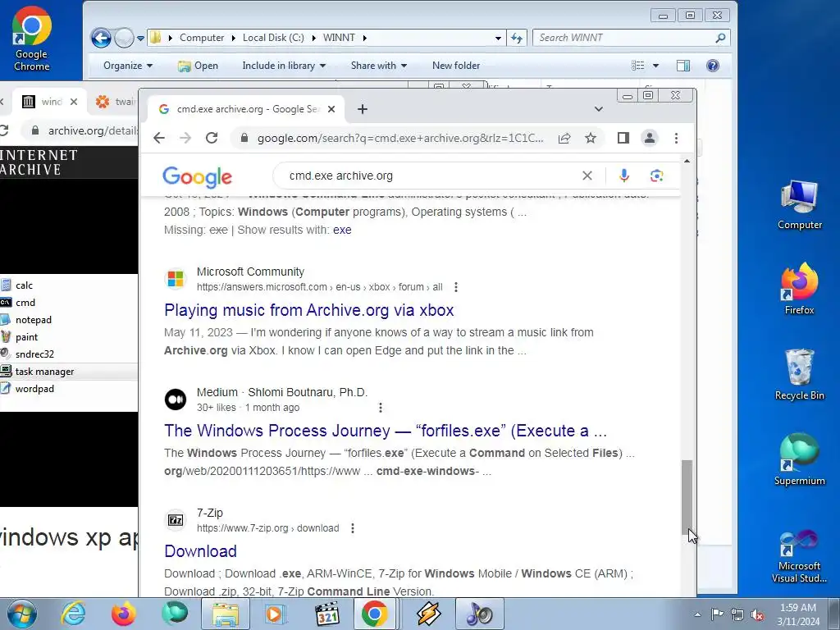Open more options for the Medium result
The image size is (840, 630).
[x=381, y=408]
